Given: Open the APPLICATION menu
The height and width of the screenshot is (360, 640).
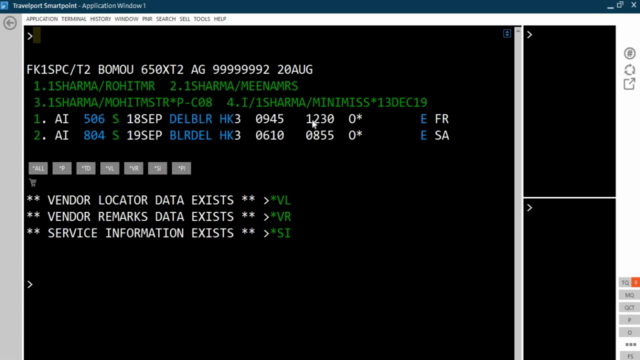Looking at the screenshot, I should click(x=42, y=19).
